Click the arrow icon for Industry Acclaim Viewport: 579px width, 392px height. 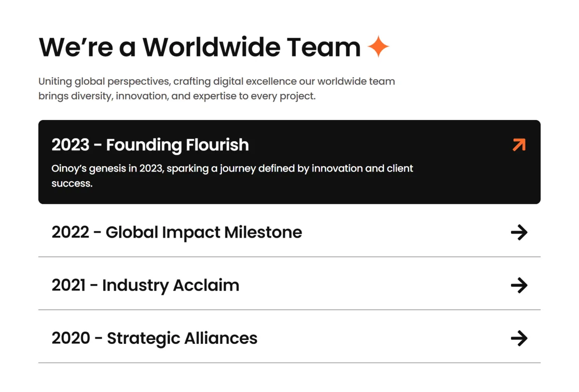519,285
